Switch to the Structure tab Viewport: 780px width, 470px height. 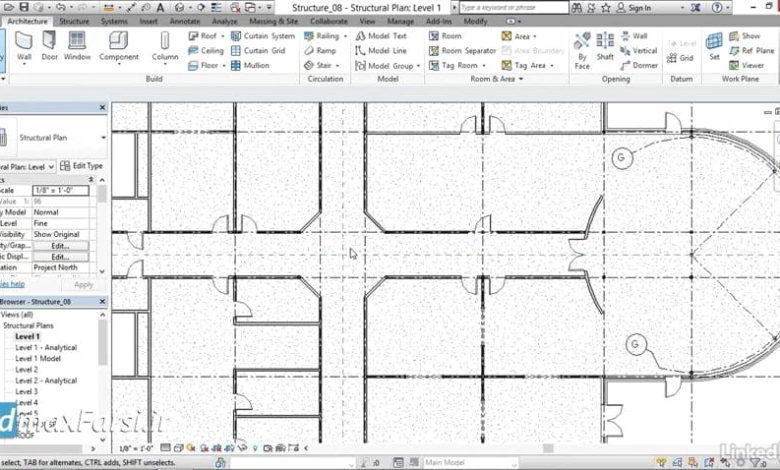point(74,21)
